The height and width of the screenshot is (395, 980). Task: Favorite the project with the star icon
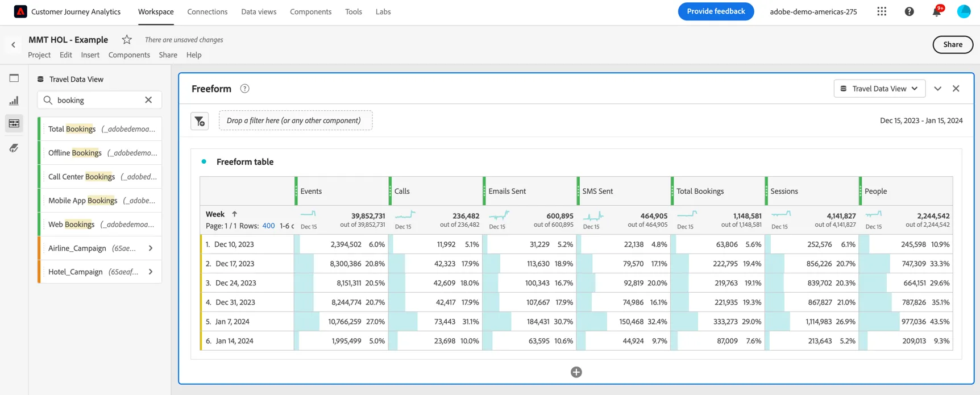click(127, 40)
